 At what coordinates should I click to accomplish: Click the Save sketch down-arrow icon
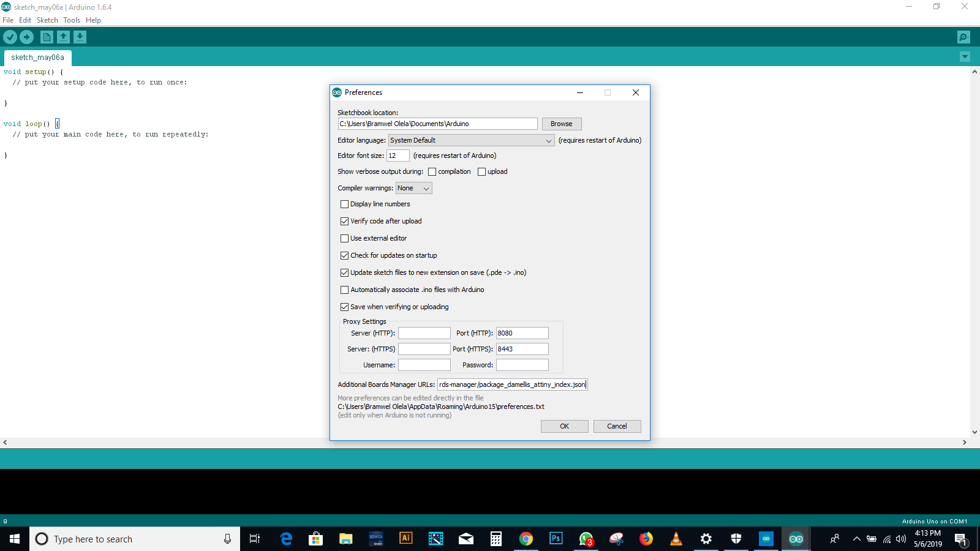(80, 37)
